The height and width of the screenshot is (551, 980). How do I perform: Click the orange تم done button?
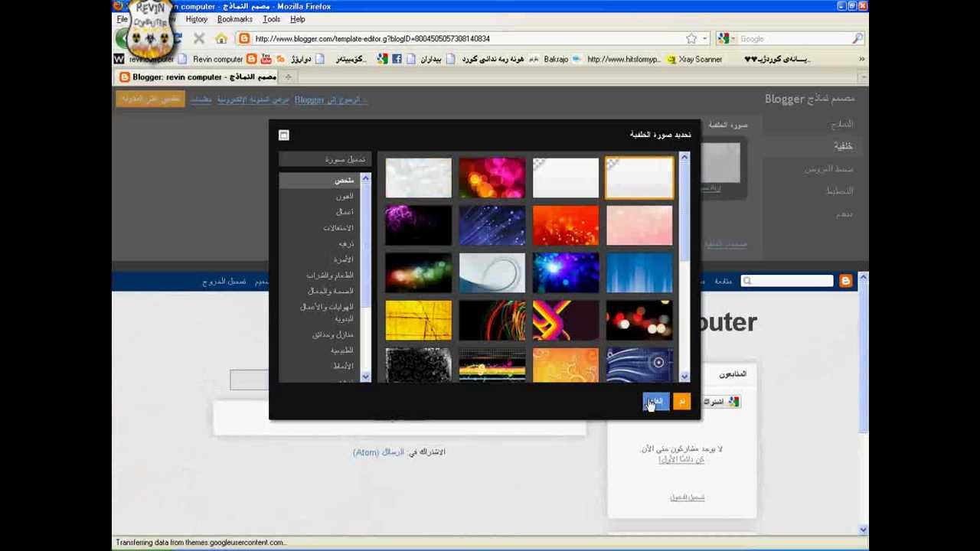[x=681, y=402]
